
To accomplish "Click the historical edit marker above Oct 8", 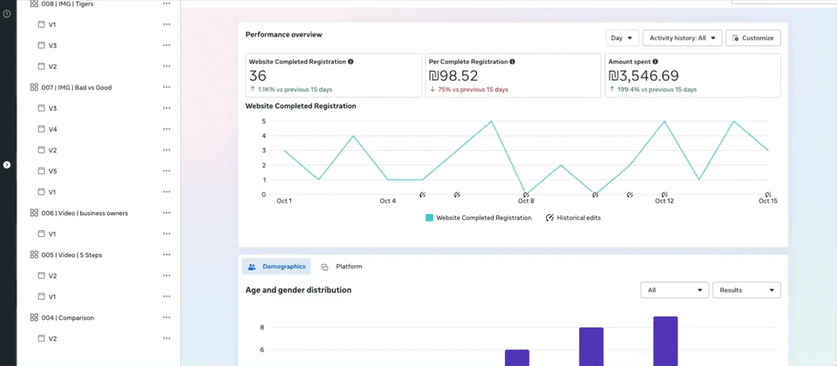I will pyautogui.click(x=526, y=195).
